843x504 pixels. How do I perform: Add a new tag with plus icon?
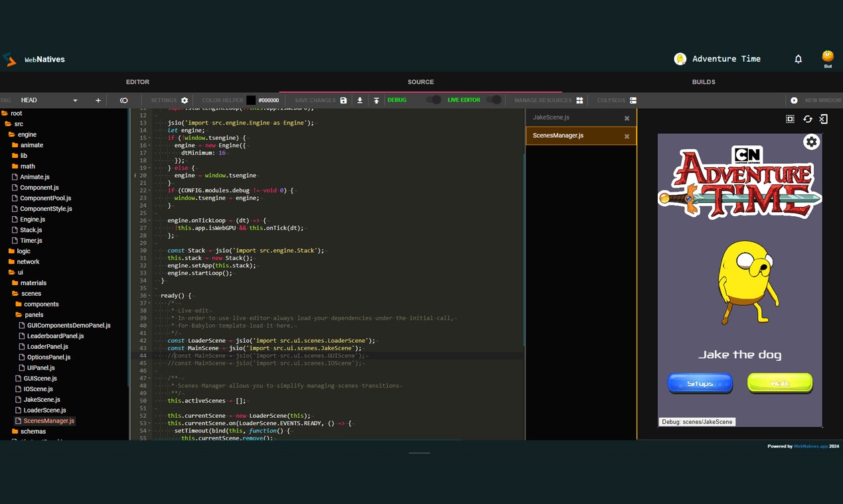98,100
